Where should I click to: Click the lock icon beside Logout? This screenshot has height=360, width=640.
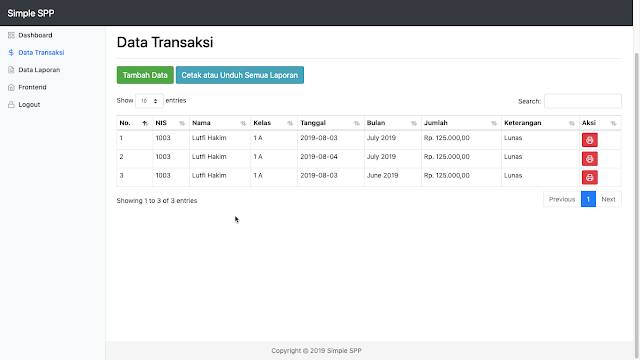click(11, 104)
